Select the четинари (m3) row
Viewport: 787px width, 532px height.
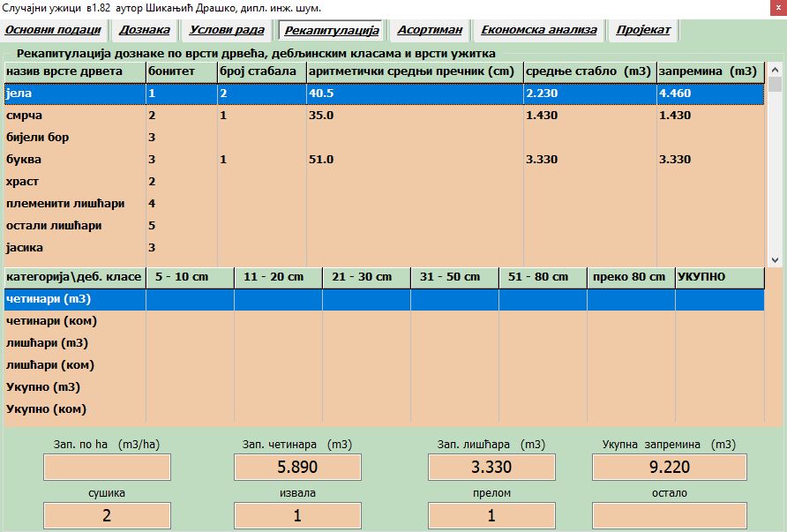tap(385, 299)
